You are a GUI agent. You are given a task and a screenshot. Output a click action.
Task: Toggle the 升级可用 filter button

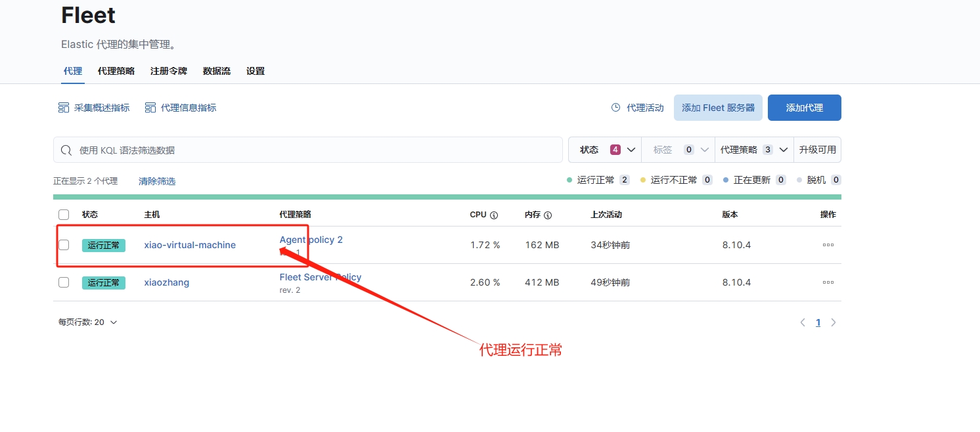[818, 150]
